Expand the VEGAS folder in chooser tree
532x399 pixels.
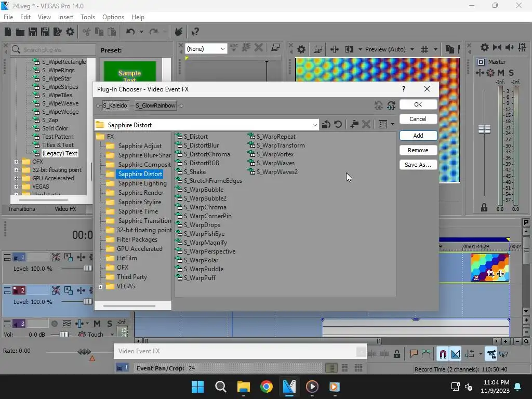tap(101, 287)
